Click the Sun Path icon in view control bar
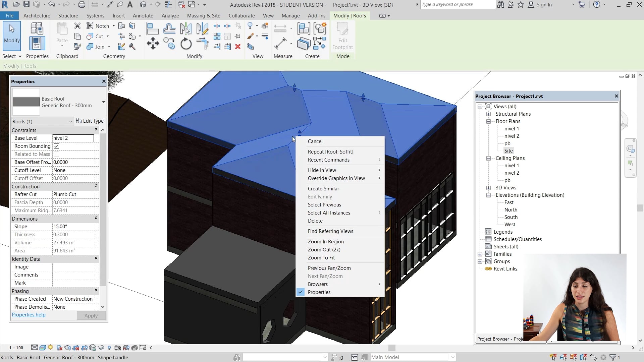Viewport: 644px width, 362px height. [x=50, y=348]
